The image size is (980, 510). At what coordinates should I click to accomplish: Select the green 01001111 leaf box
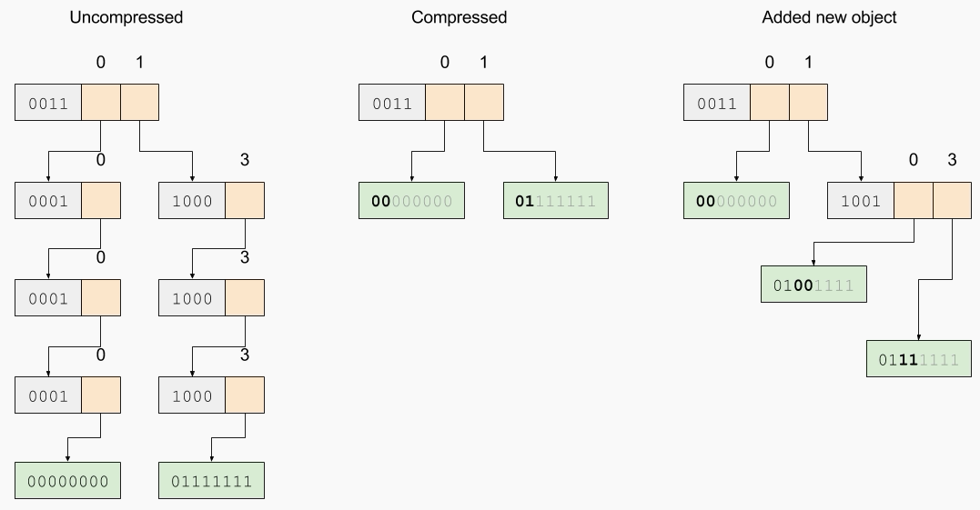813,285
